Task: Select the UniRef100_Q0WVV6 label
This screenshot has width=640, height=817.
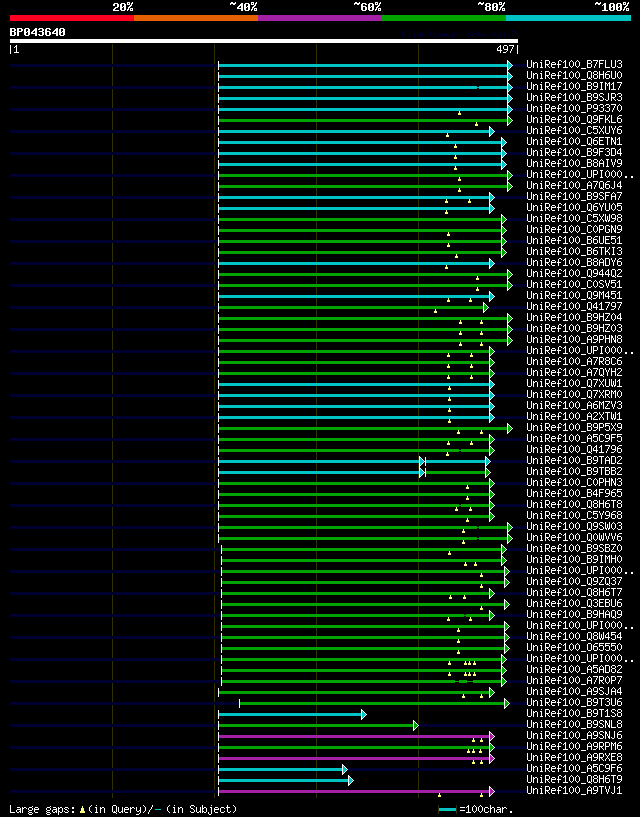Action: tap(574, 537)
